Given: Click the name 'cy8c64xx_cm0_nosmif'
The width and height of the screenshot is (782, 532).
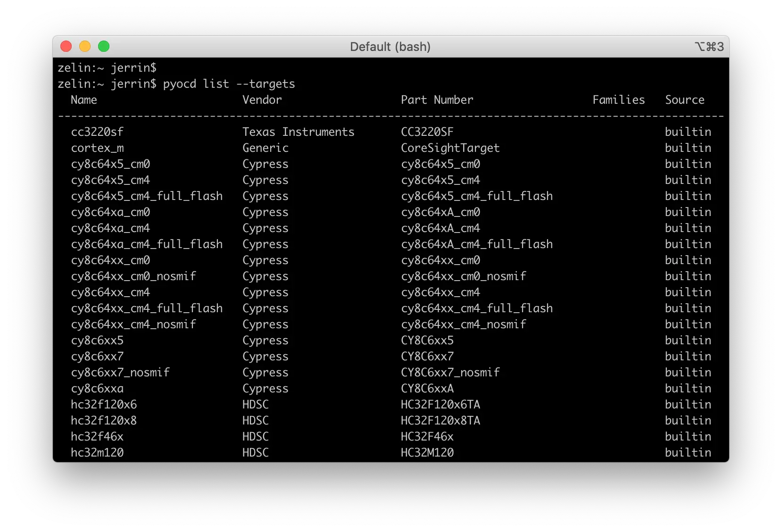Looking at the screenshot, I should [133, 276].
